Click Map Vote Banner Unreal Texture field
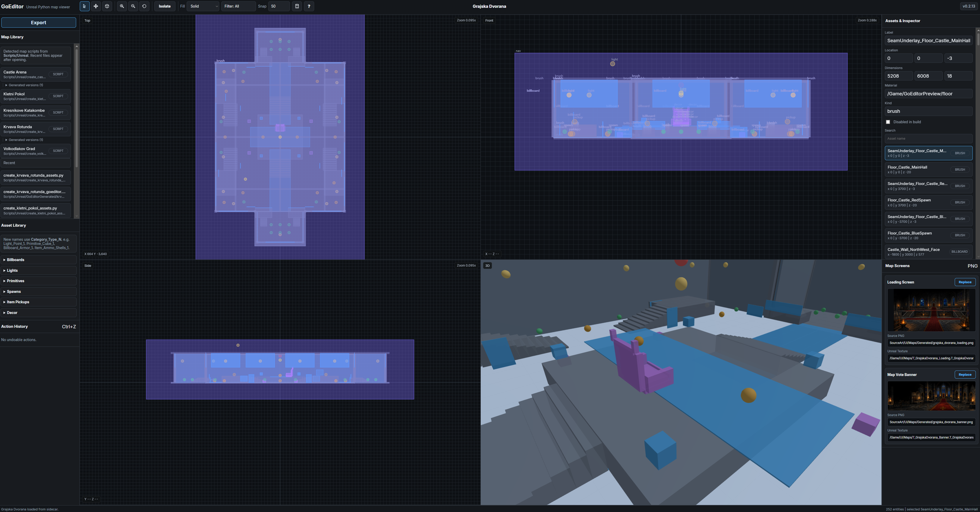 (931, 437)
